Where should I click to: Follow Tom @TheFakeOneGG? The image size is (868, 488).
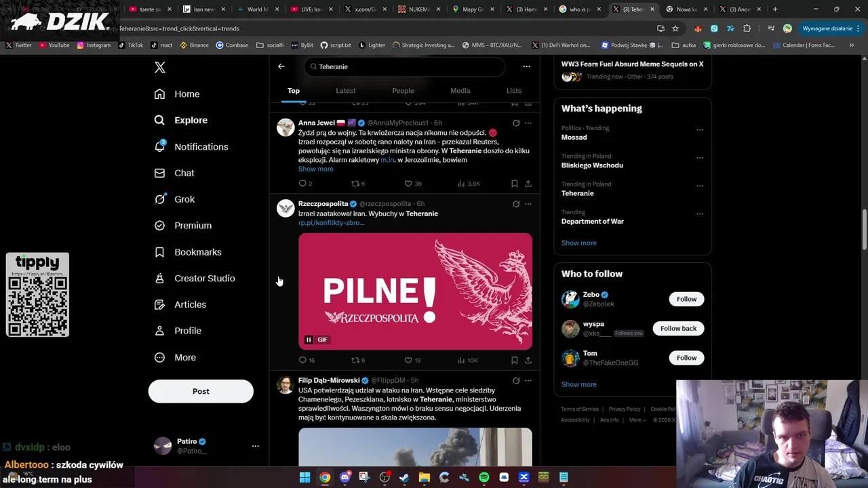point(686,358)
